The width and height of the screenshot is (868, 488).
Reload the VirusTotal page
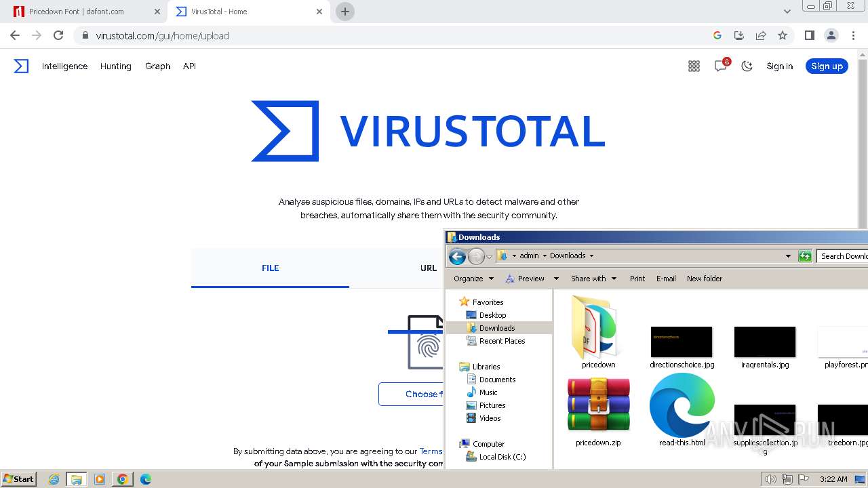point(58,35)
